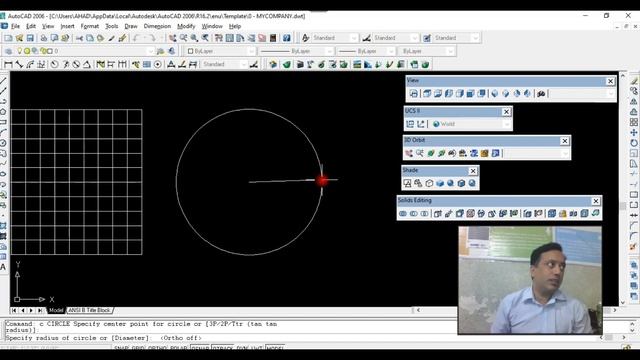
Task: Open the World UCS dropdown
Action: (507, 124)
